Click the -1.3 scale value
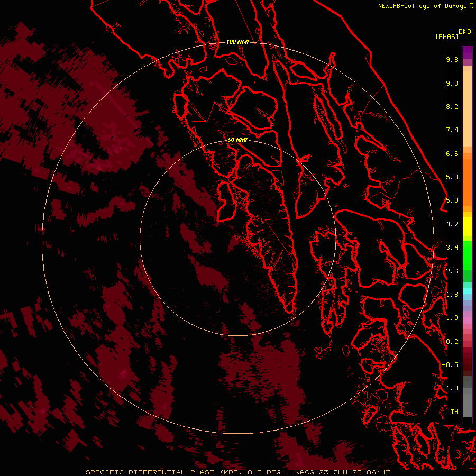The width and height of the screenshot is (476, 476). click(450, 388)
